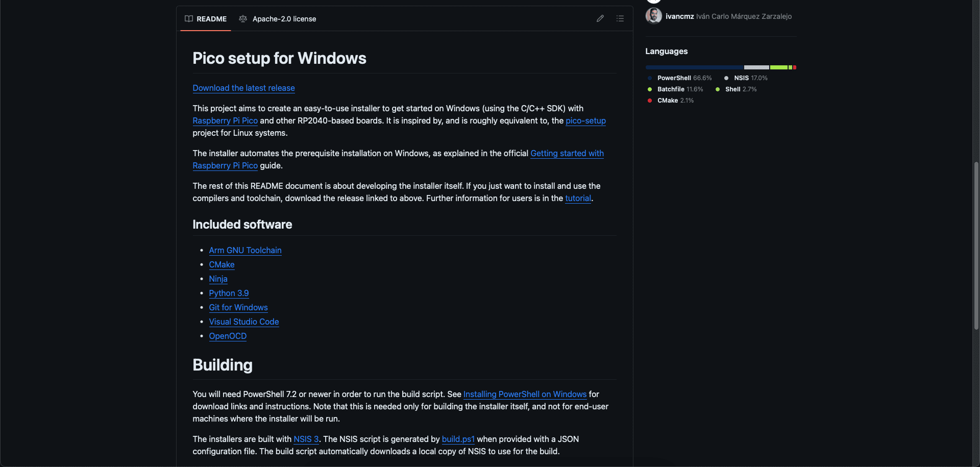This screenshot has width=980, height=467.
Task: Click the scales icon beside Apache-2.0 license
Action: 243,19
